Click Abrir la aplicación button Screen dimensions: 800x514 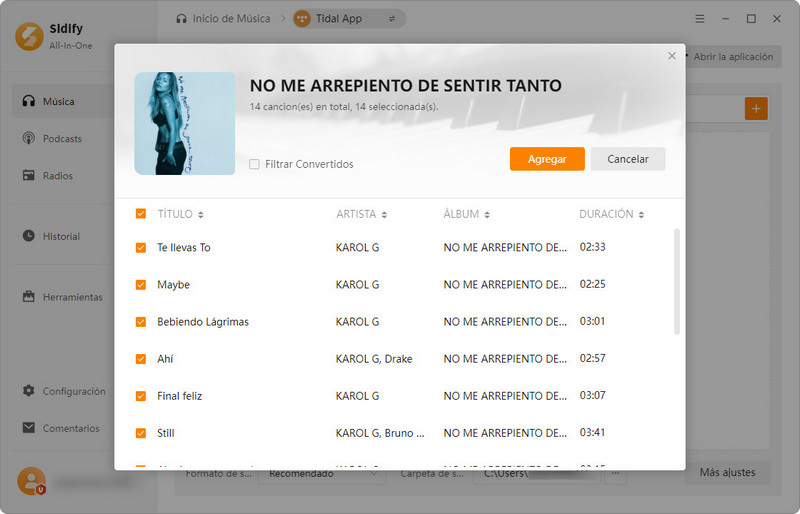[733, 57]
